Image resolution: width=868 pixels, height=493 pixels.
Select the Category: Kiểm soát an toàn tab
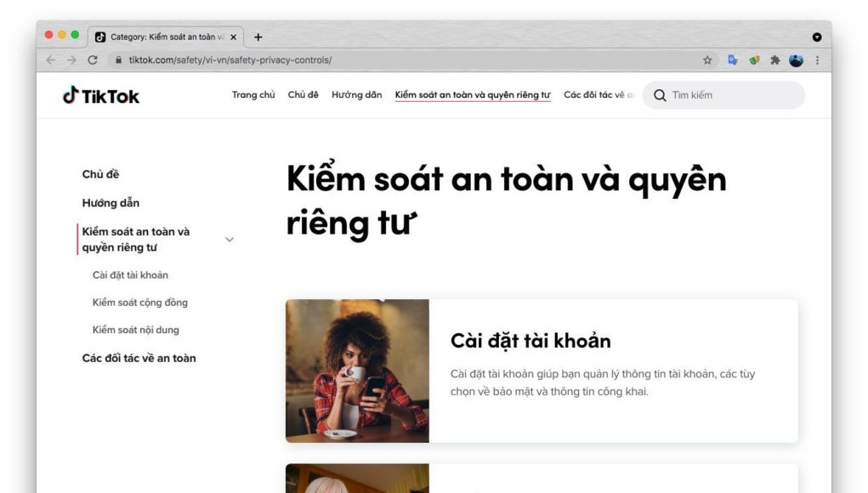tap(166, 37)
